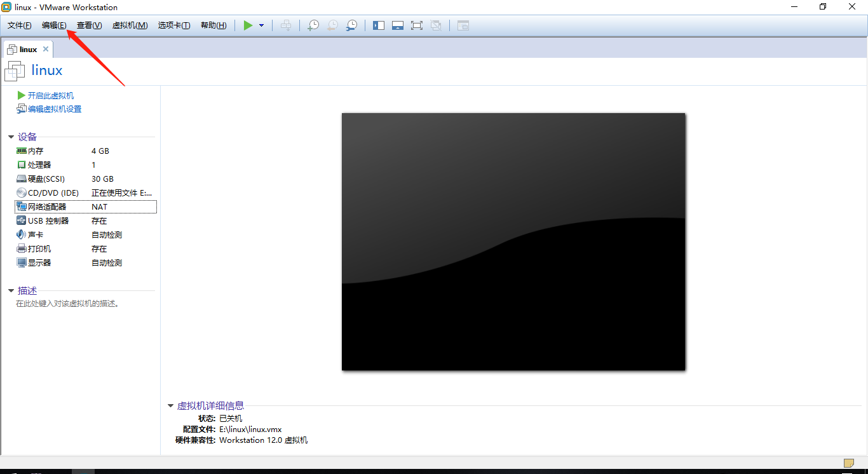This screenshot has height=474, width=868.
Task: Click the description field 在此处键入对该虚拟机的描述
Action: 68,304
